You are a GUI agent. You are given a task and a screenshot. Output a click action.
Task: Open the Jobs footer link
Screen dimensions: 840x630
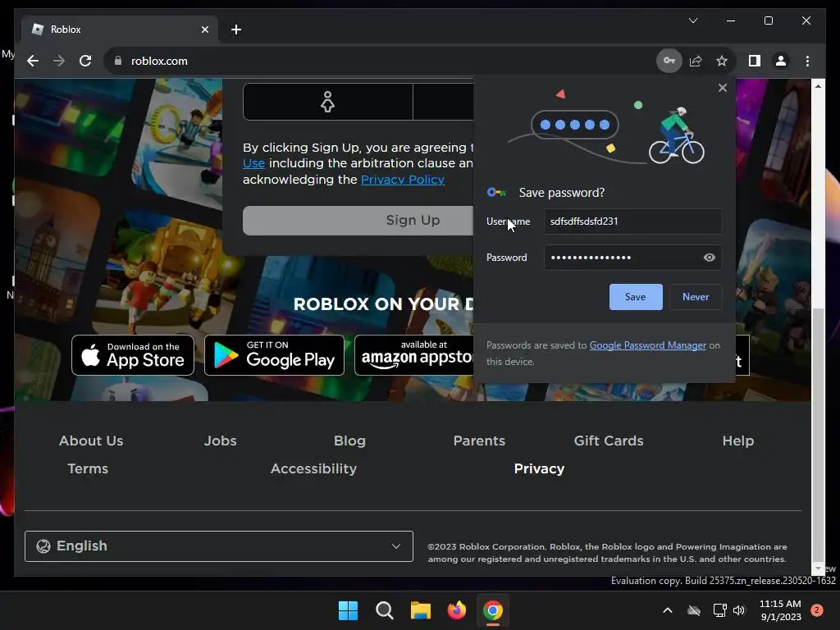pyautogui.click(x=220, y=441)
